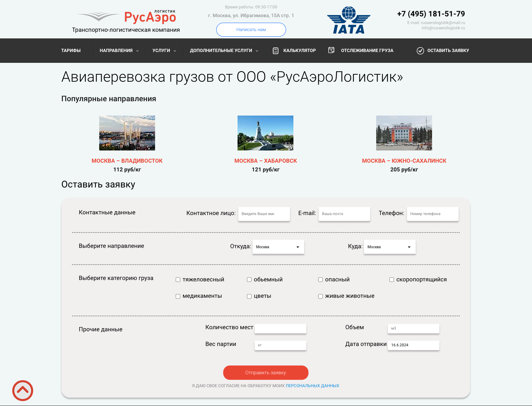Viewport: 532px width, 406px height.
Task: Click the E-mail input field
Action: (x=344, y=214)
